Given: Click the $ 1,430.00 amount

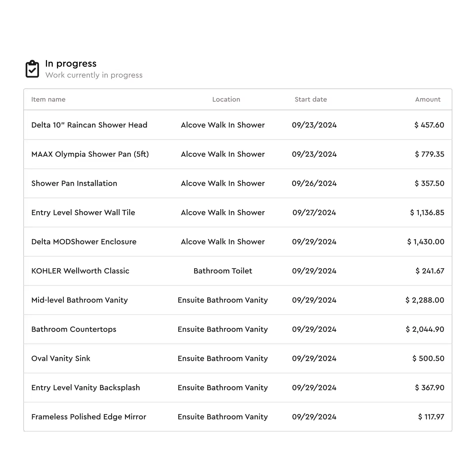Looking at the screenshot, I should click(426, 241).
